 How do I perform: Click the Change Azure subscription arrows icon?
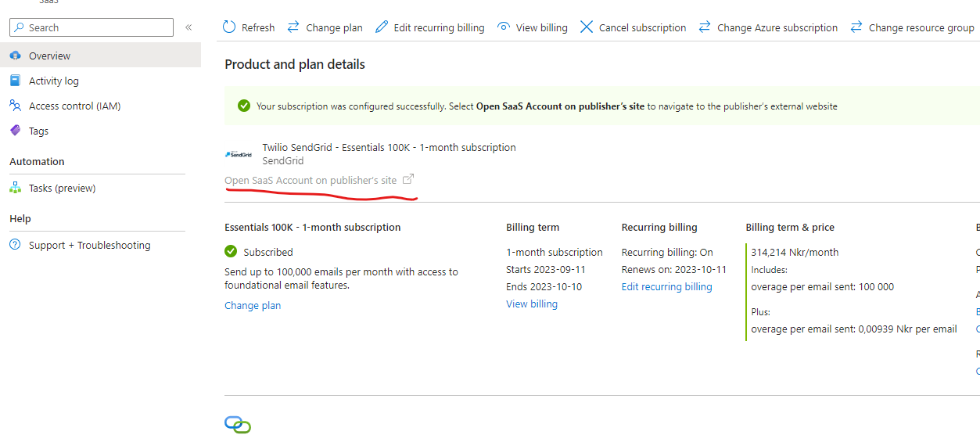705,27
